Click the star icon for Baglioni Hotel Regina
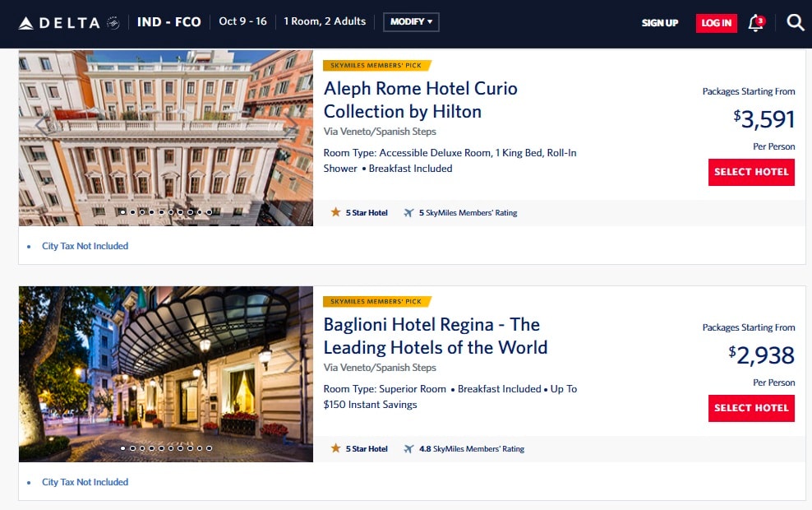This screenshot has width=812, height=510. click(x=335, y=448)
